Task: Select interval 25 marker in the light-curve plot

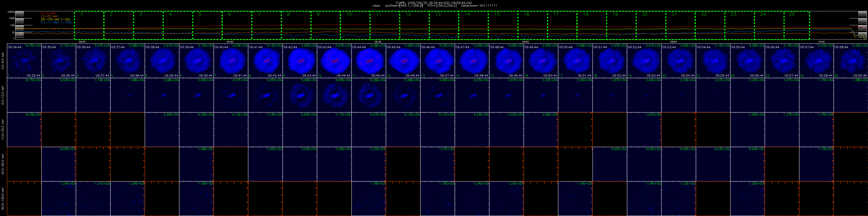Action: click(792, 14)
